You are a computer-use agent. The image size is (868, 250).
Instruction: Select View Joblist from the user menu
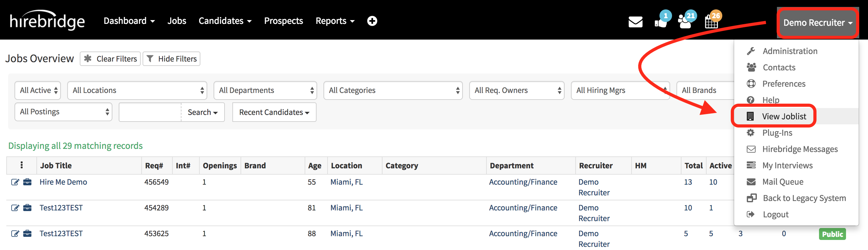point(784,116)
